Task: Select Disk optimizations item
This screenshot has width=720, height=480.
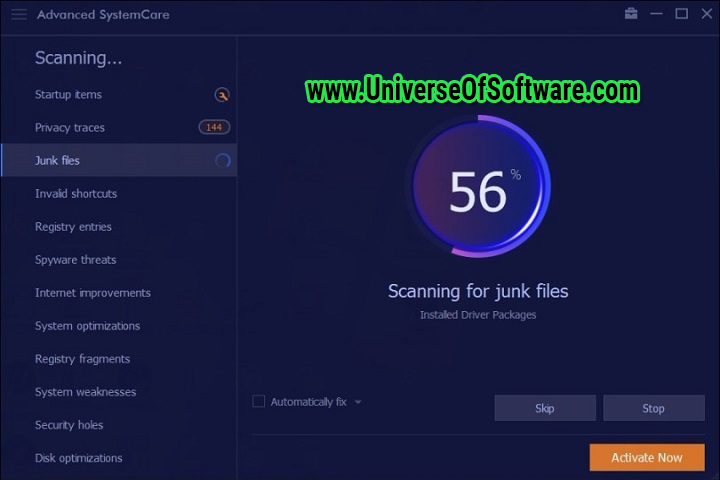Action: click(119, 458)
